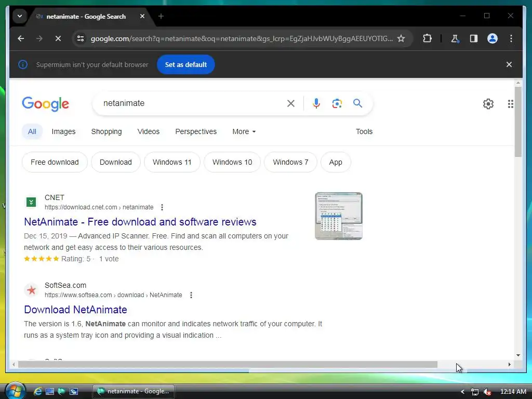532x399 pixels.
Task: Go to Google homepage via logo
Action: click(x=46, y=104)
